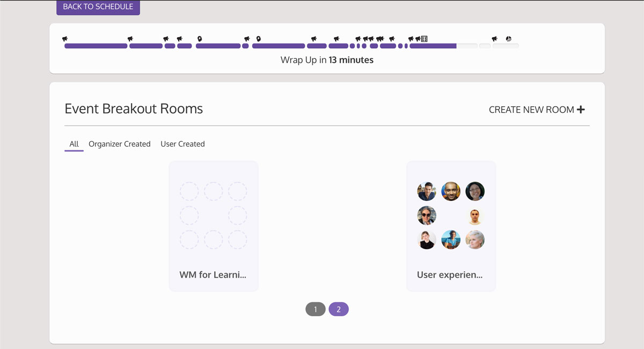Click the pie chart icon on timeline

click(509, 39)
